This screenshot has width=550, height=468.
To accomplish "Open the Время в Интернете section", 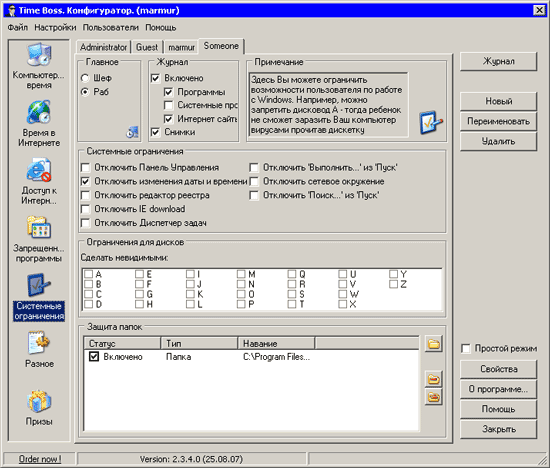I will (39, 112).
